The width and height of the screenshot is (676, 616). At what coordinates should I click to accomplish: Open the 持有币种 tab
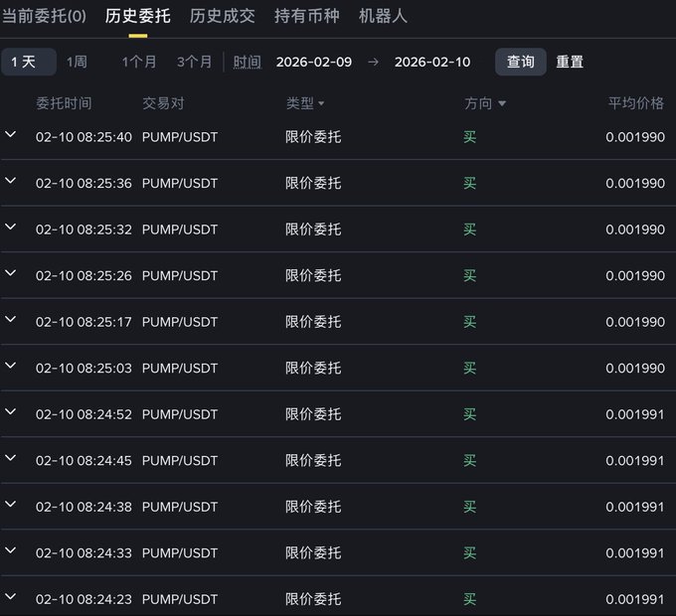307,16
